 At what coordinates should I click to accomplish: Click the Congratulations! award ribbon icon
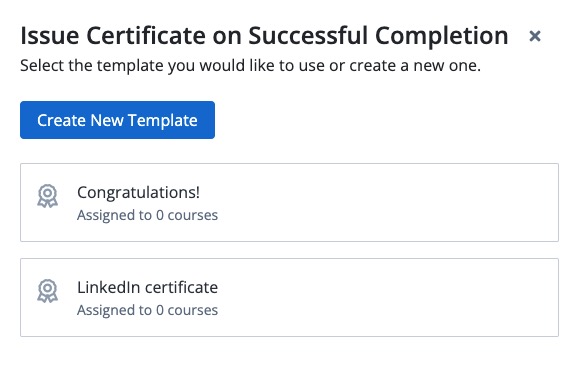pyautogui.click(x=47, y=196)
